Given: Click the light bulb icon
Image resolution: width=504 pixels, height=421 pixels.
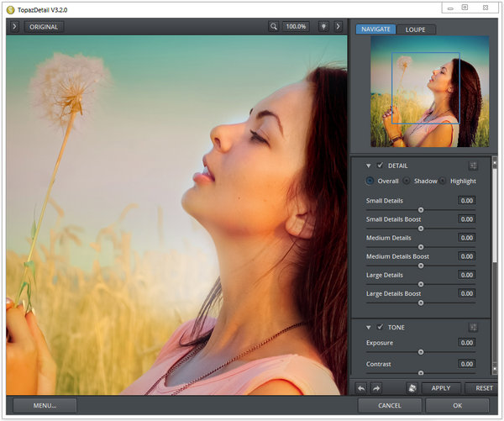Looking at the screenshot, I should pyautogui.click(x=323, y=26).
